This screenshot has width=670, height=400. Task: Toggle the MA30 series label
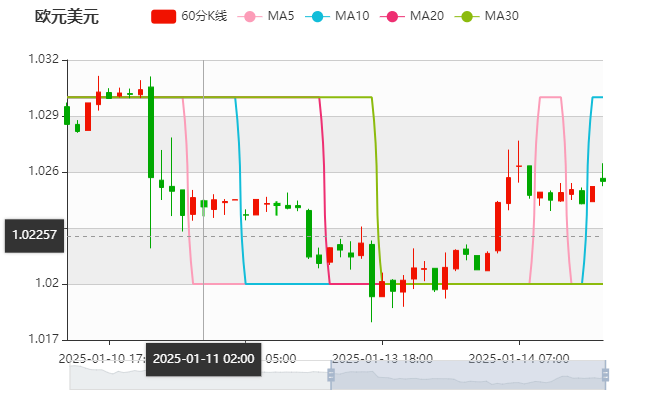[501, 17]
